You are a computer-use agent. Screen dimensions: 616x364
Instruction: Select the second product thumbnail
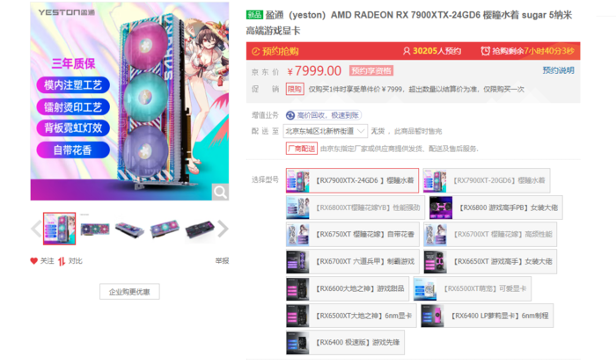click(x=95, y=229)
